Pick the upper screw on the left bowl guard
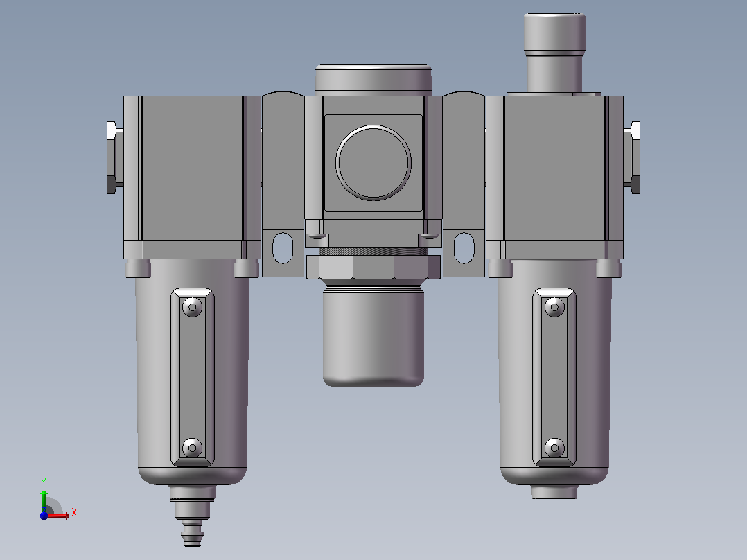The height and width of the screenshot is (560, 747). coord(193,308)
